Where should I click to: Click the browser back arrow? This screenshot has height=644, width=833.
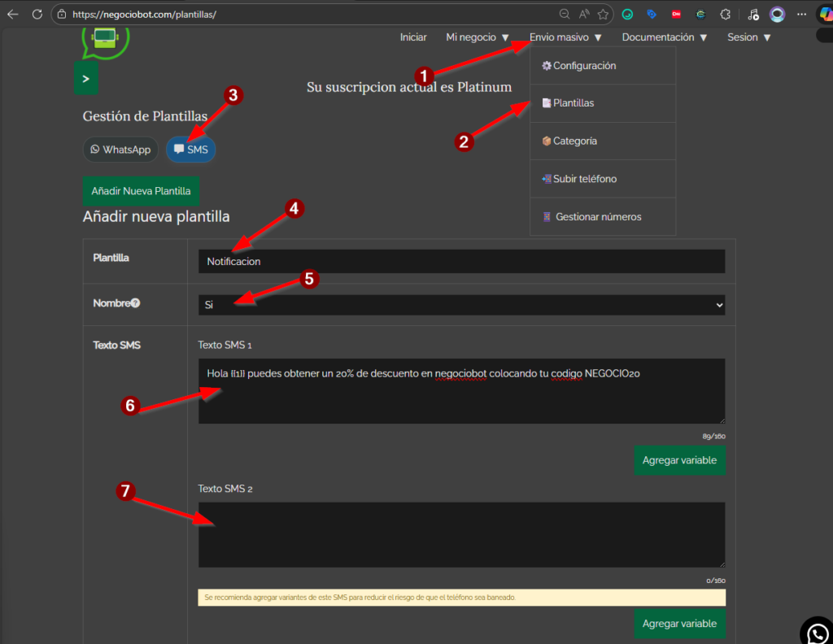13,14
